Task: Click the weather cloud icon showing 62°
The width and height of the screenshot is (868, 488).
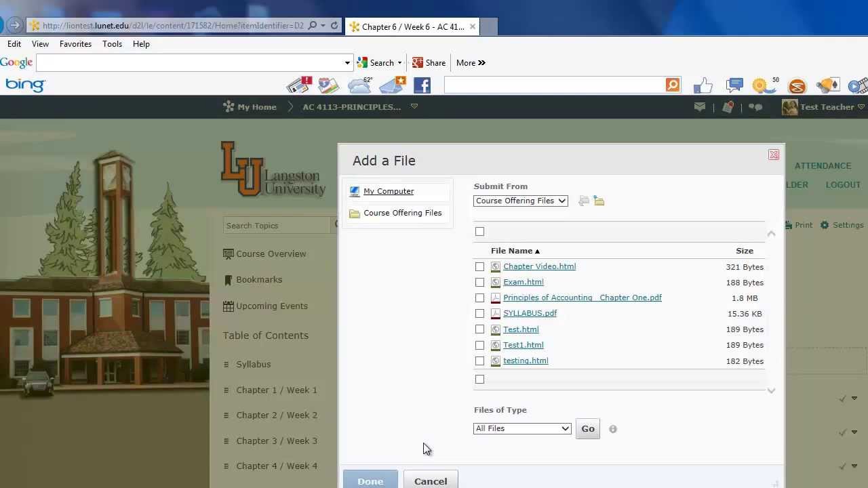Action: pyautogui.click(x=360, y=85)
